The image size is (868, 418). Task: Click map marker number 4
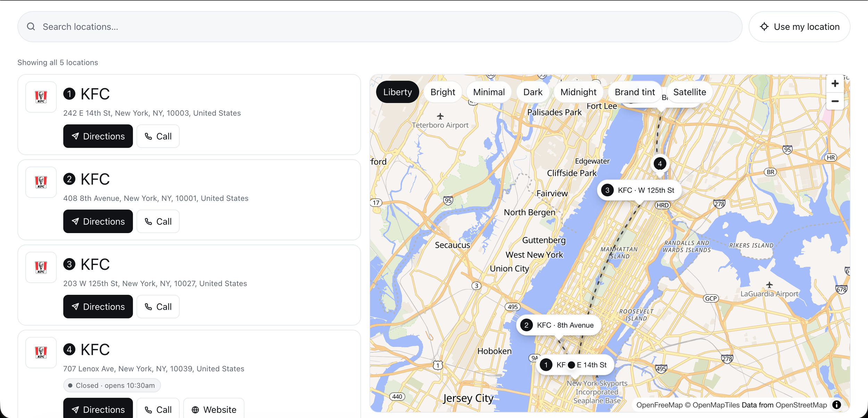[x=660, y=164]
